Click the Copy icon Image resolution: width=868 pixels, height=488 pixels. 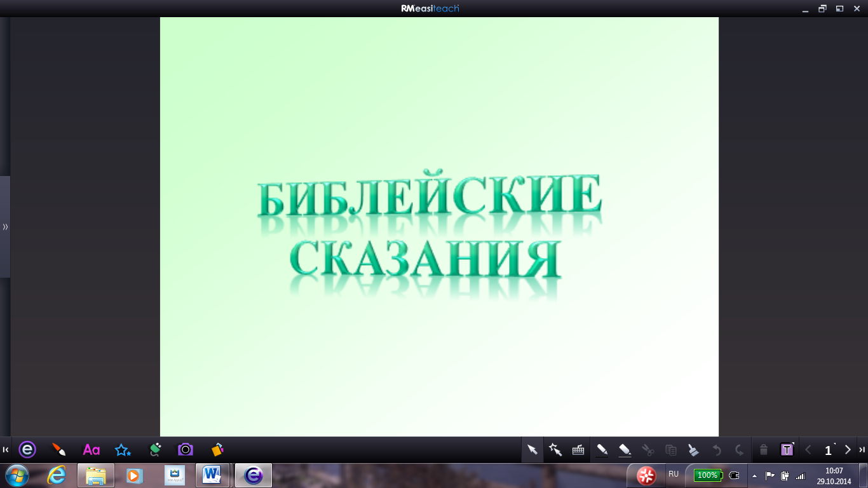click(x=670, y=450)
